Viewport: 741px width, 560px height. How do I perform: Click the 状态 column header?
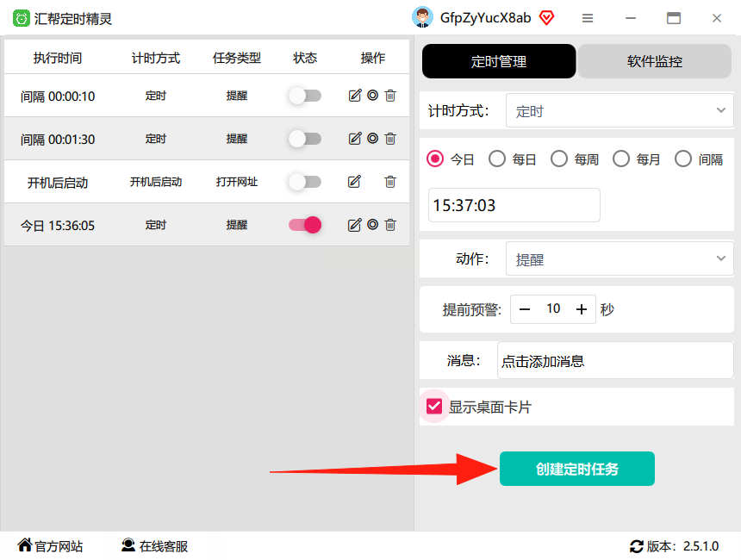(x=305, y=58)
